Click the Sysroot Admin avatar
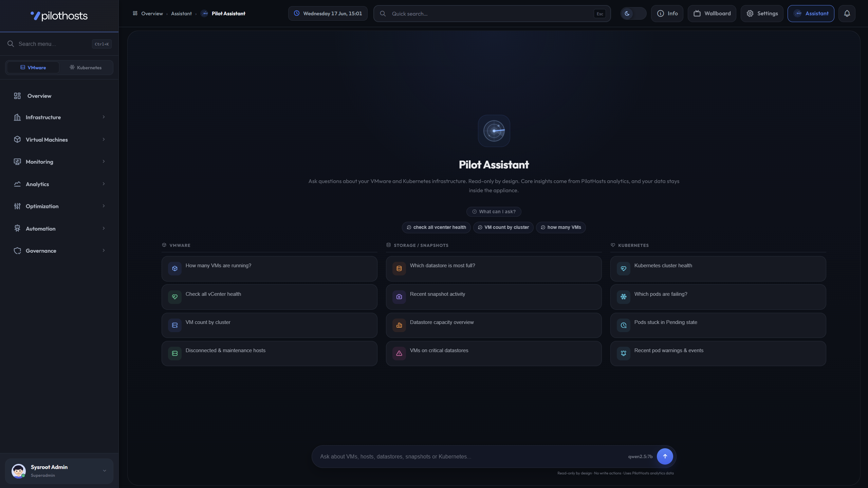Viewport: 868px width, 488px height. click(19, 471)
